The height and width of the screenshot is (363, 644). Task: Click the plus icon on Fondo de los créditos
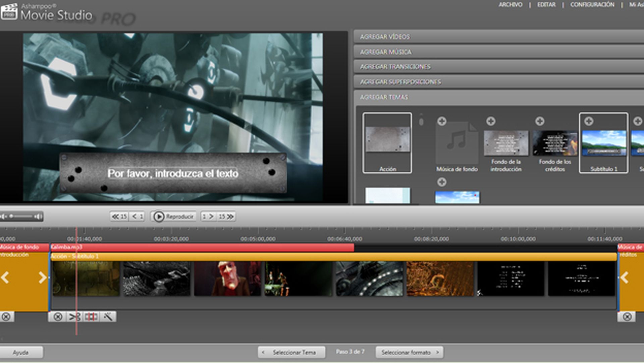pyautogui.click(x=540, y=121)
